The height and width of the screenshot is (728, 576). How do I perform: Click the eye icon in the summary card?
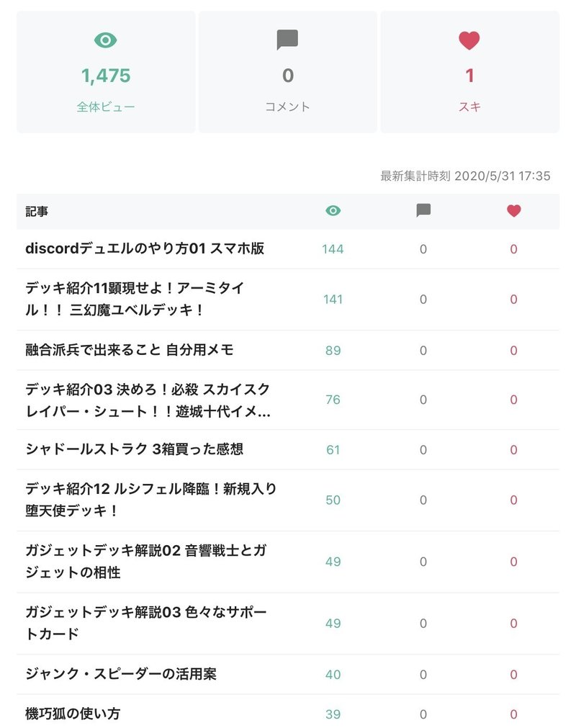click(x=106, y=40)
